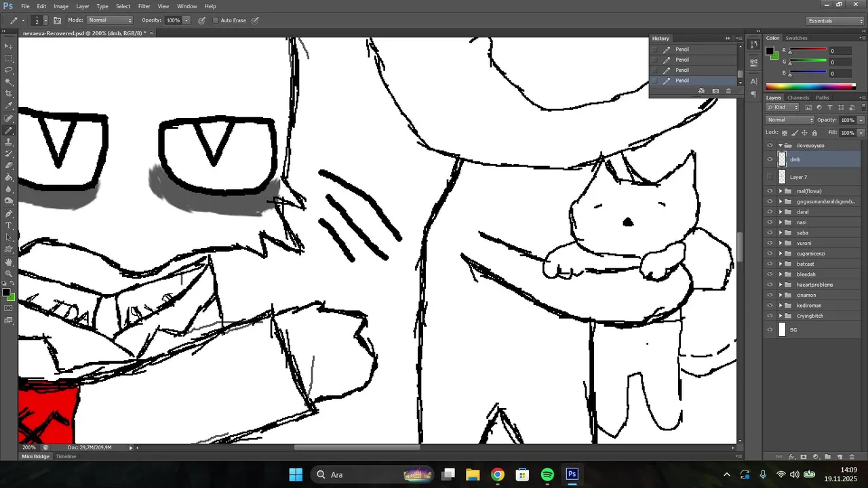Expand the cinamon group
The height and width of the screenshot is (488, 868).
pos(781,295)
